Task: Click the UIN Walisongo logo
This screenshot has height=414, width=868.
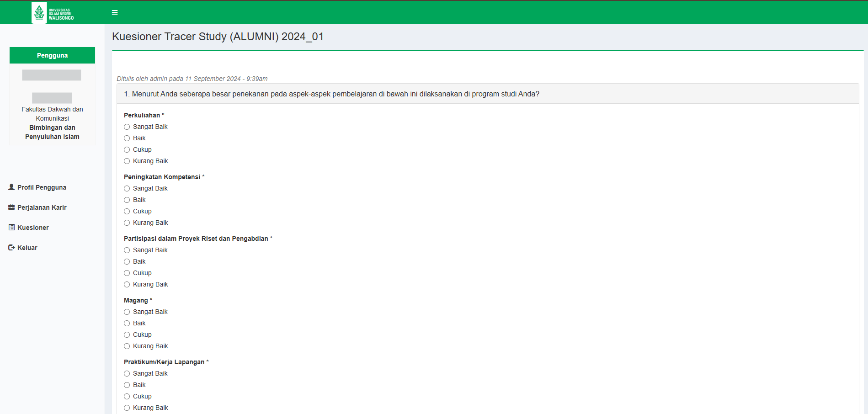Action: point(53,12)
